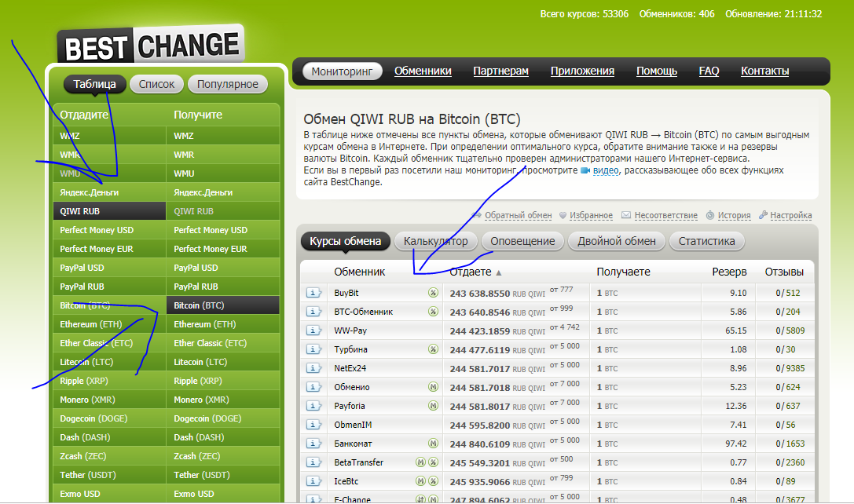Open info icon for ObmenIM row
854x504 pixels.
(313, 425)
